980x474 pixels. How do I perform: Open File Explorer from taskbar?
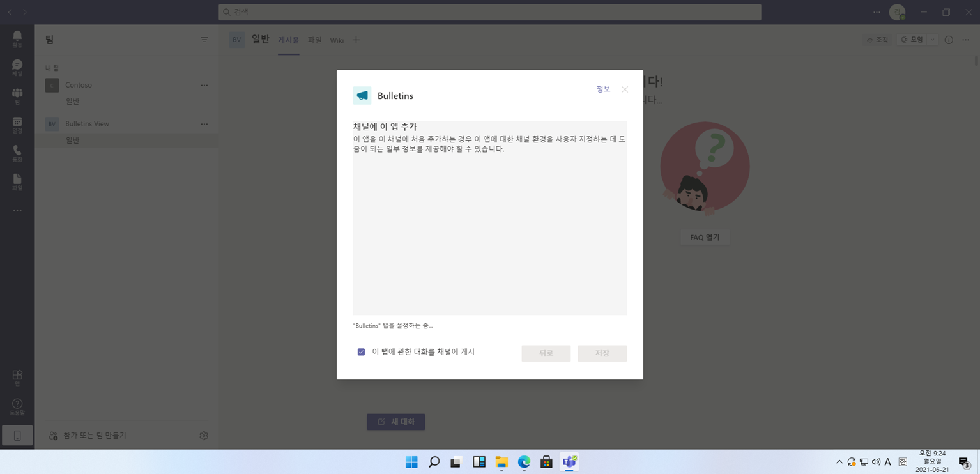[x=501, y=462]
